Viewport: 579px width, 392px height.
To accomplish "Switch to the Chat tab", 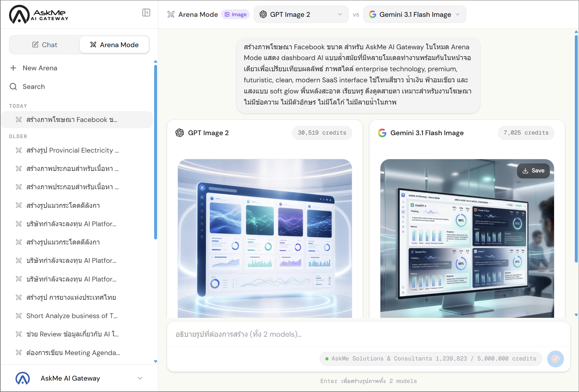I will (45, 45).
